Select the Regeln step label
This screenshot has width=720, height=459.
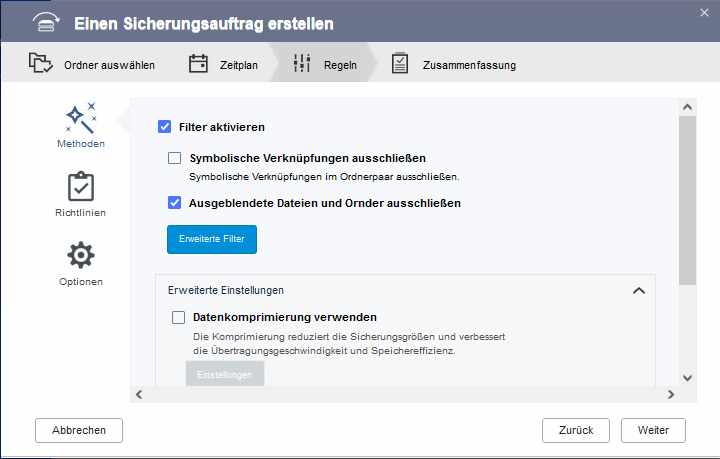tap(340, 65)
